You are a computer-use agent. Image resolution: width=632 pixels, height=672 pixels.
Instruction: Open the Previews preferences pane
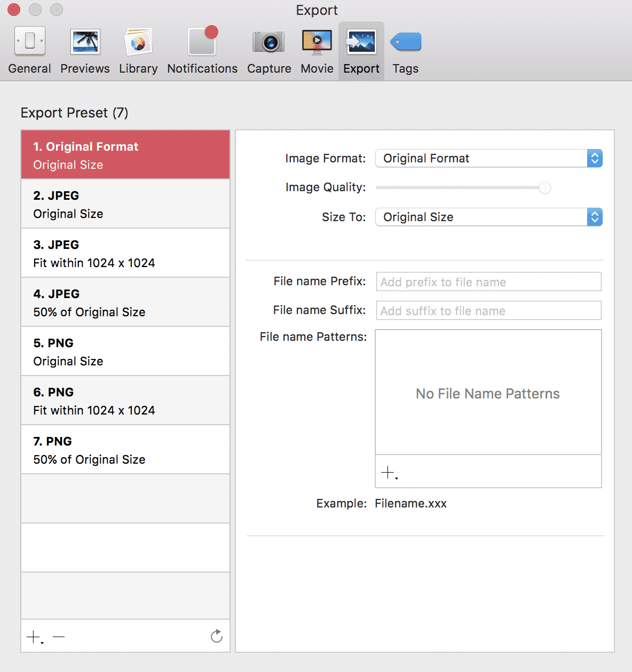point(85,51)
